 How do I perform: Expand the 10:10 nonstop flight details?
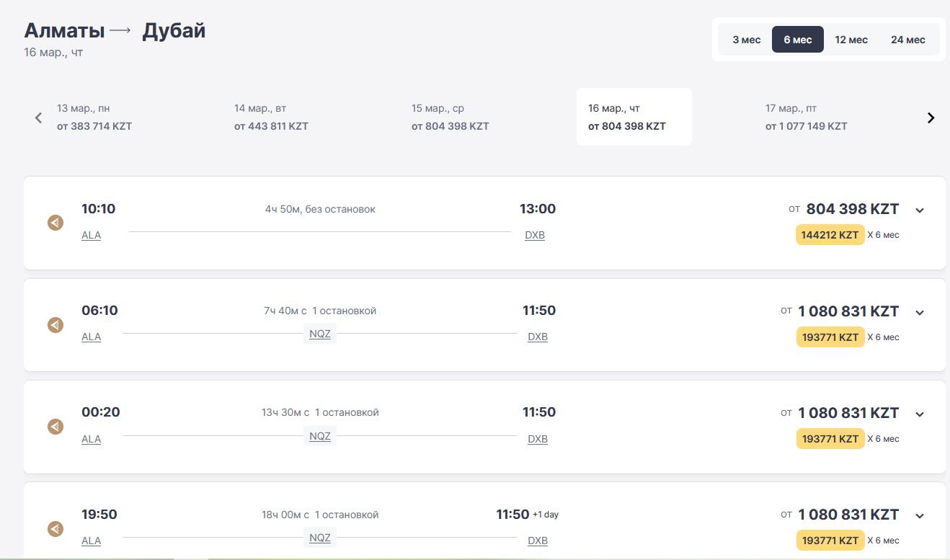point(919,210)
